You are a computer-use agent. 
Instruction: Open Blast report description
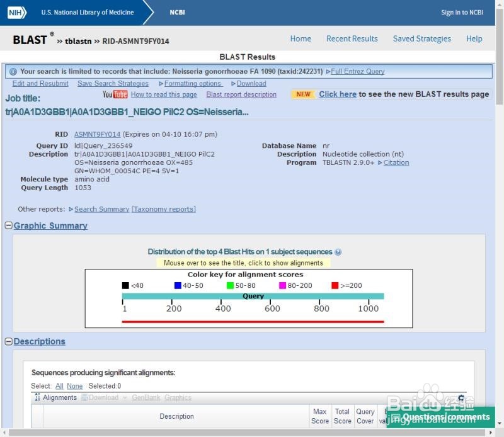click(241, 94)
